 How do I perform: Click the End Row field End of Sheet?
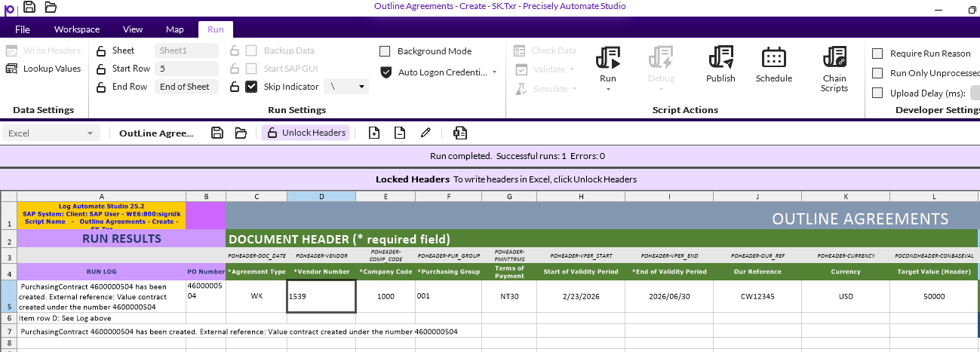coord(186,87)
